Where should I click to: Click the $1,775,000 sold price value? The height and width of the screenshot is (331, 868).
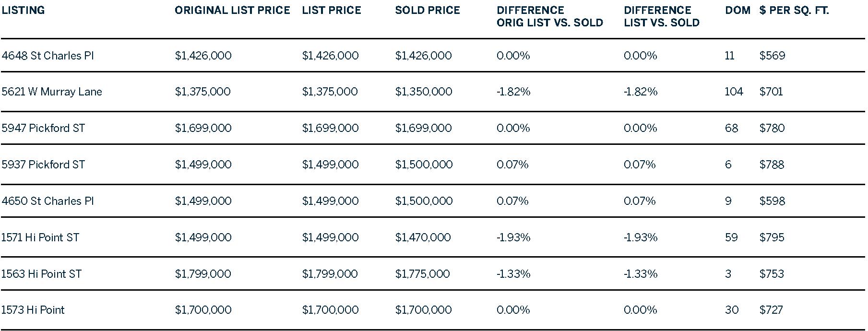pyautogui.click(x=422, y=274)
